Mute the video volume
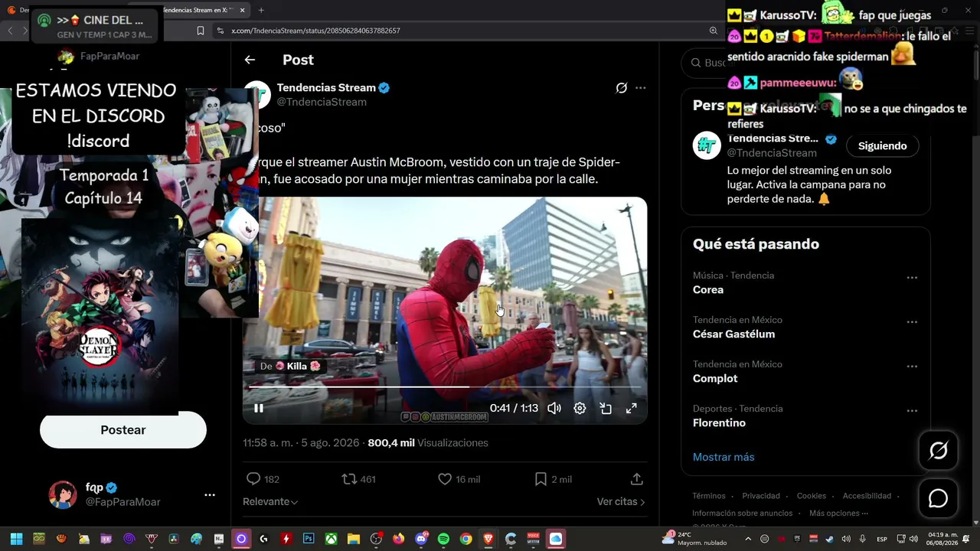 [x=554, y=408]
